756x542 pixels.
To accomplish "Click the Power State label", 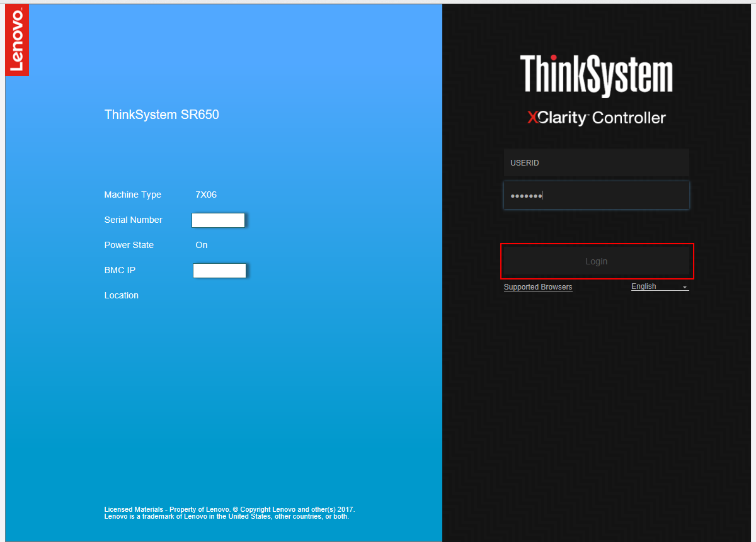I will pos(129,245).
